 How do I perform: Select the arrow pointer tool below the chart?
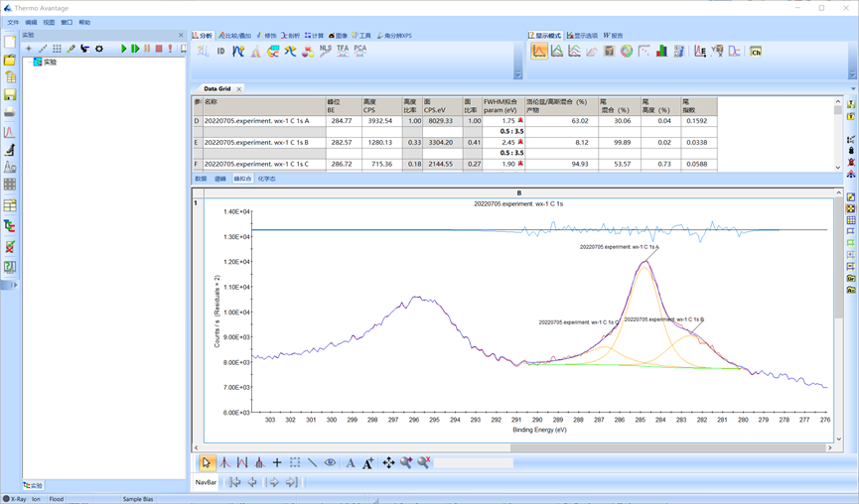tap(207, 462)
